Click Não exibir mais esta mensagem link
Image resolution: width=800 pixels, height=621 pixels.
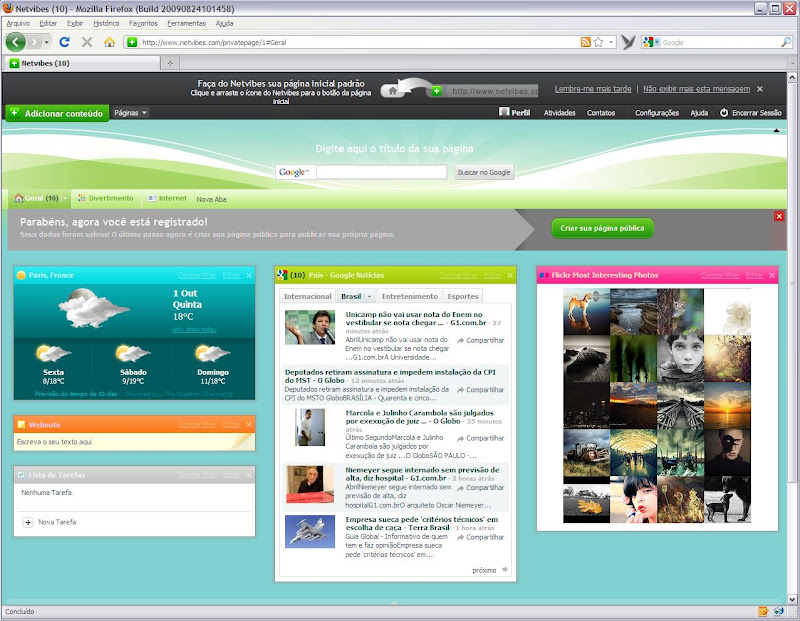click(x=696, y=89)
